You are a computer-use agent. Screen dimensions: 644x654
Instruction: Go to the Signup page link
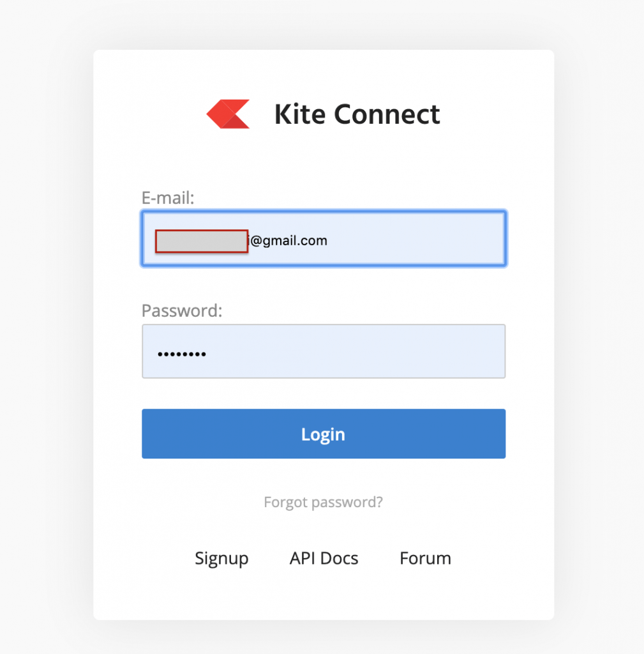point(221,558)
